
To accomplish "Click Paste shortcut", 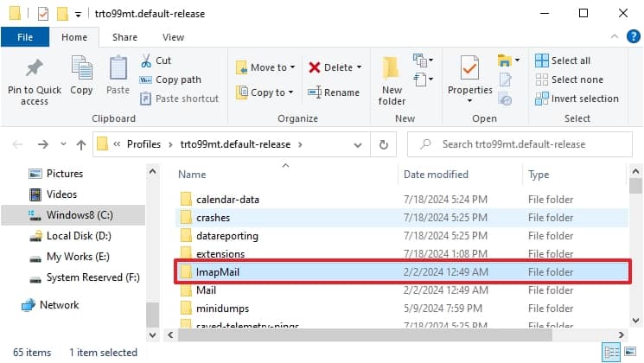I will click(x=179, y=99).
